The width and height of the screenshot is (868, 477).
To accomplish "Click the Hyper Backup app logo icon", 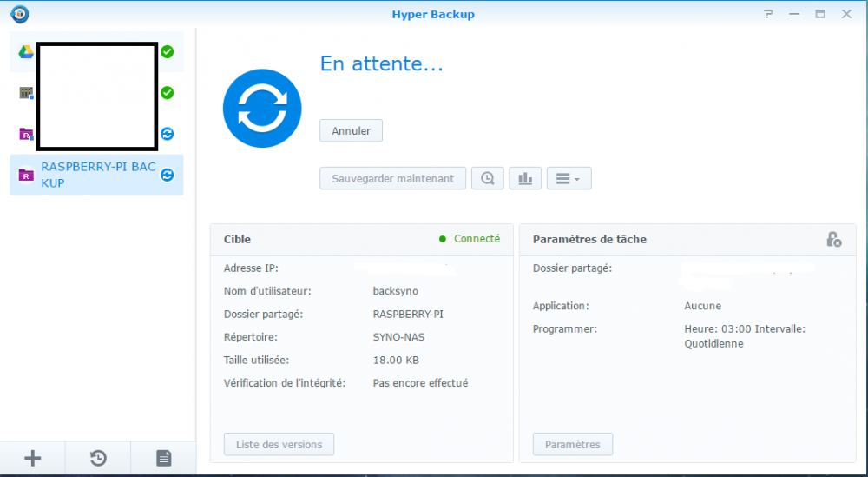I will [x=19, y=15].
